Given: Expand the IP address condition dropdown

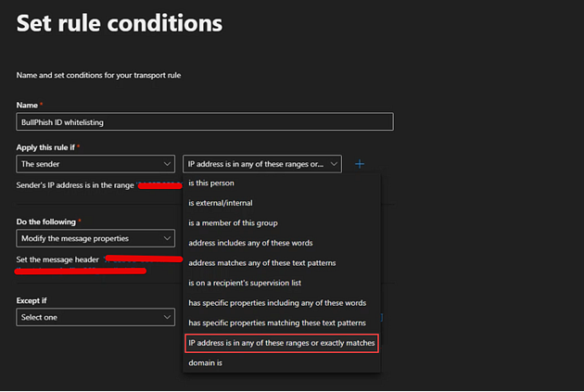Looking at the screenshot, I should [262, 164].
